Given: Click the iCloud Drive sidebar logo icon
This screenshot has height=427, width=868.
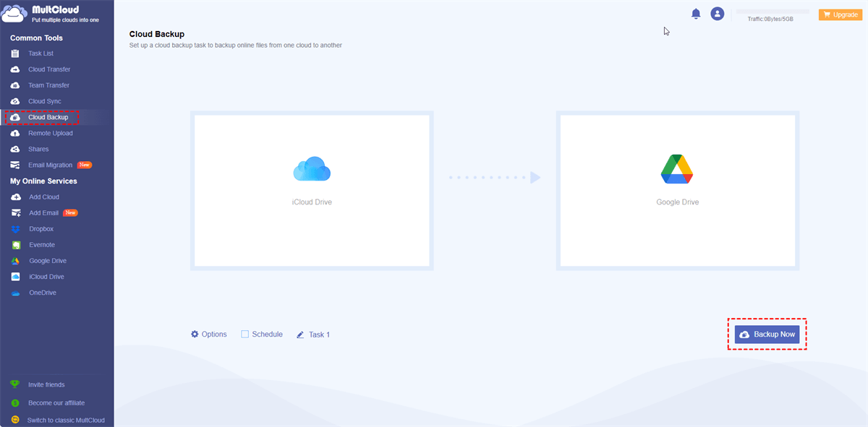Looking at the screenshot, I should (16, 277).
